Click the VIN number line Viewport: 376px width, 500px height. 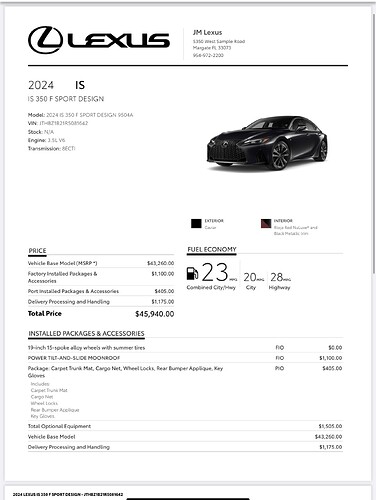(x=58, y=123)
